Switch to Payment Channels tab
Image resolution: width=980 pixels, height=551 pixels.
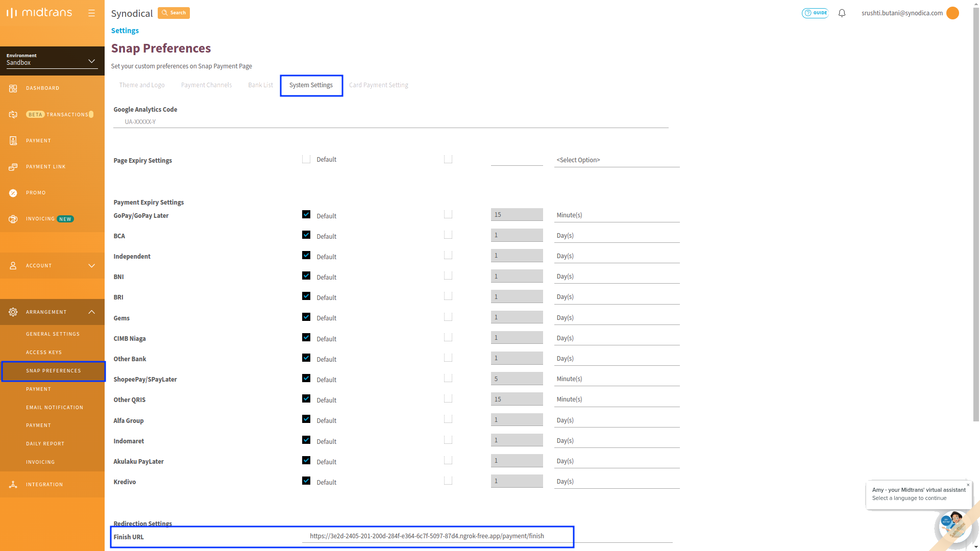[x=206, y=85]
